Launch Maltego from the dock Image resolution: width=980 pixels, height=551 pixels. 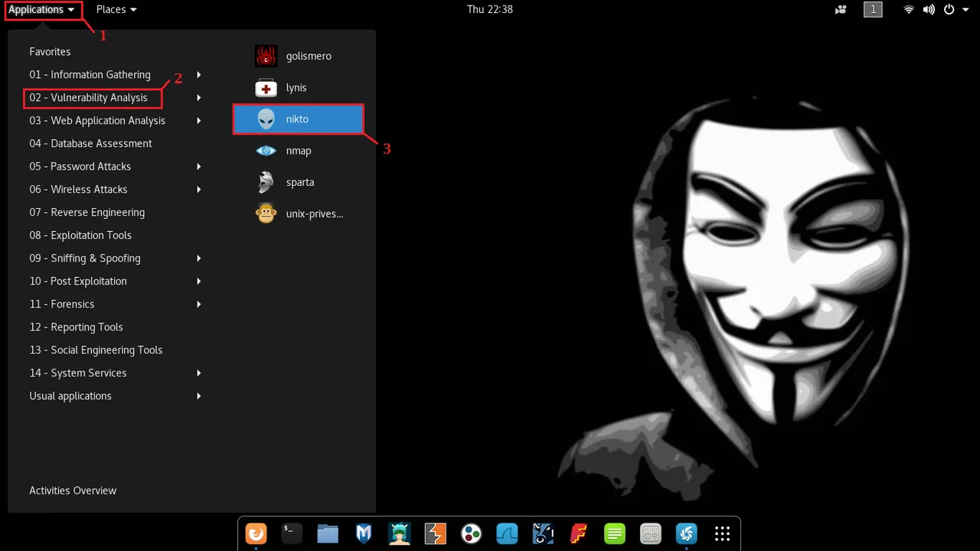coord(471,533)
